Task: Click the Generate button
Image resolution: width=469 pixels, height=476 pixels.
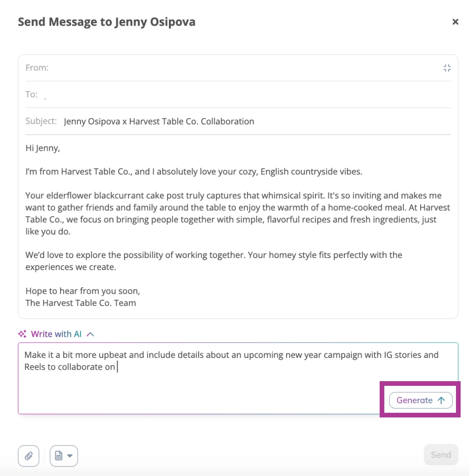Action: [421, 400]
